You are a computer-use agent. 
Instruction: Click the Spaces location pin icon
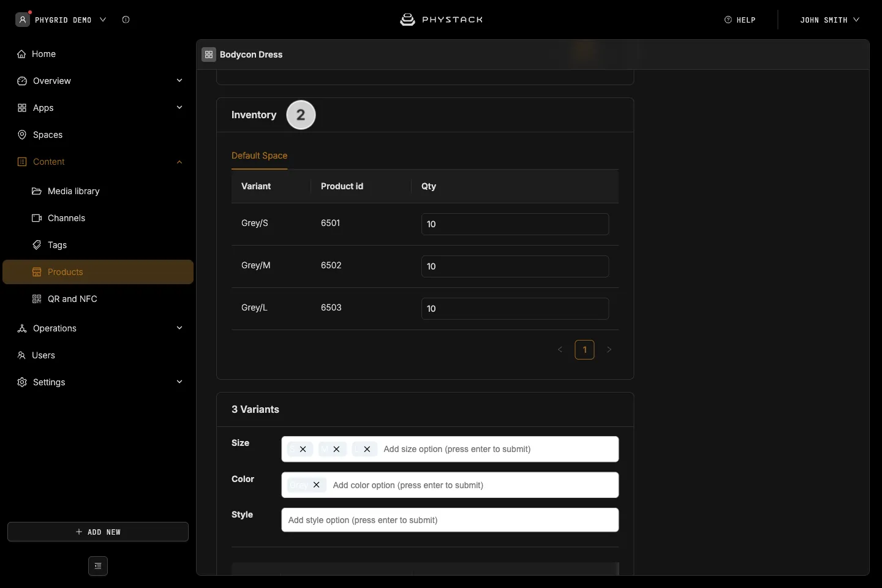point(22,135)
